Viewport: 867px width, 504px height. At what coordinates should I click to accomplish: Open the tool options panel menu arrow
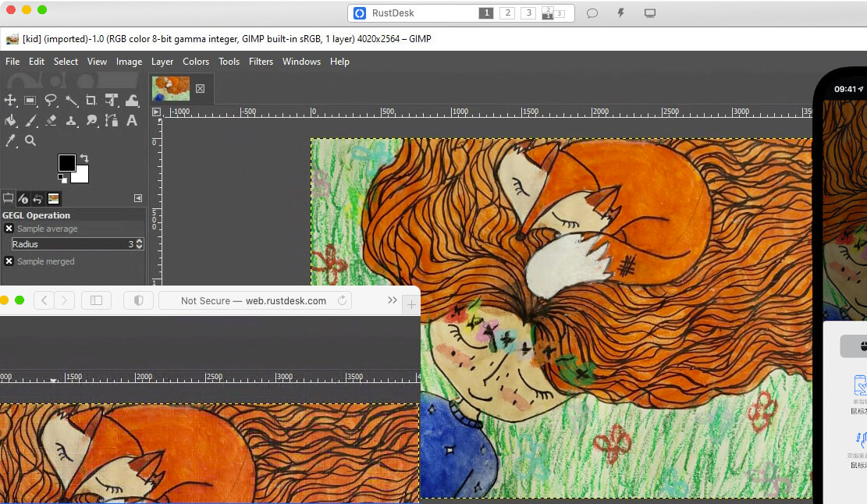point(138,198)
